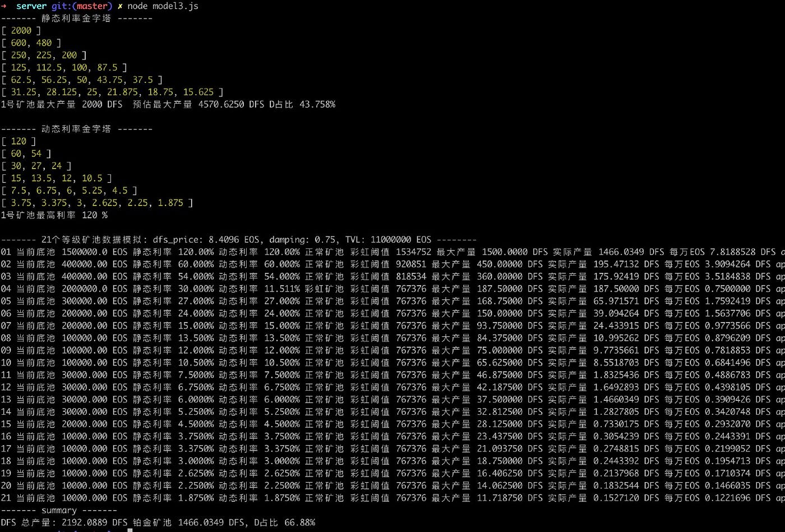785x532 pixels.
Task: Click the 'summary' divider heading
Action: 59,511
